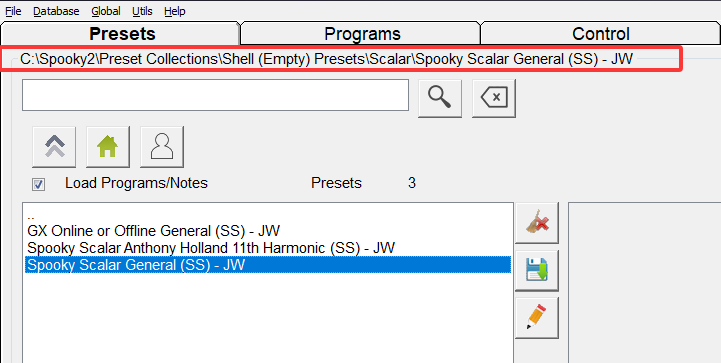Clear search with the backspace icon
This screenshot has height=363, width=721.
point(493,98)
